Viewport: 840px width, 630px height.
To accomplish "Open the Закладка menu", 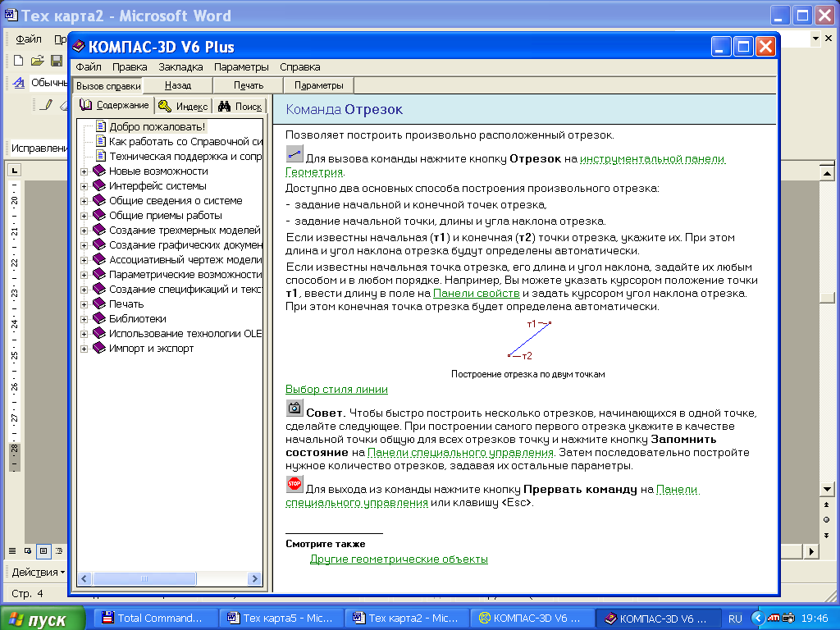I will pyautogui.click(x=180, y=67).
